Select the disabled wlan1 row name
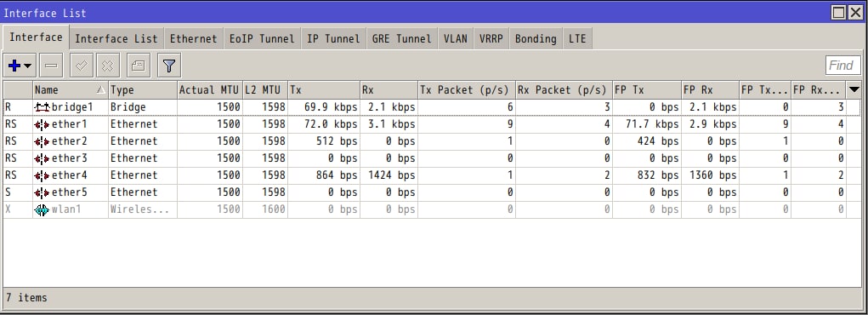 coord(66,209)
